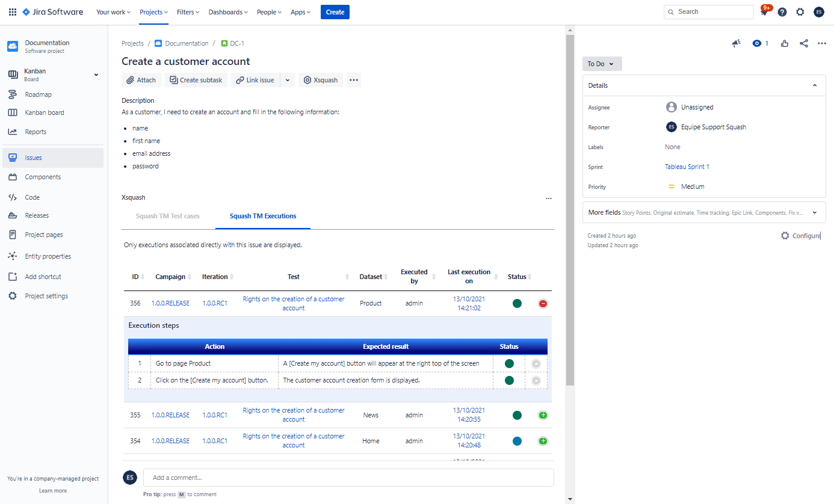Change the To Do status dropdown
This screenshot has height=504, width=834.
tap(602, 64)
